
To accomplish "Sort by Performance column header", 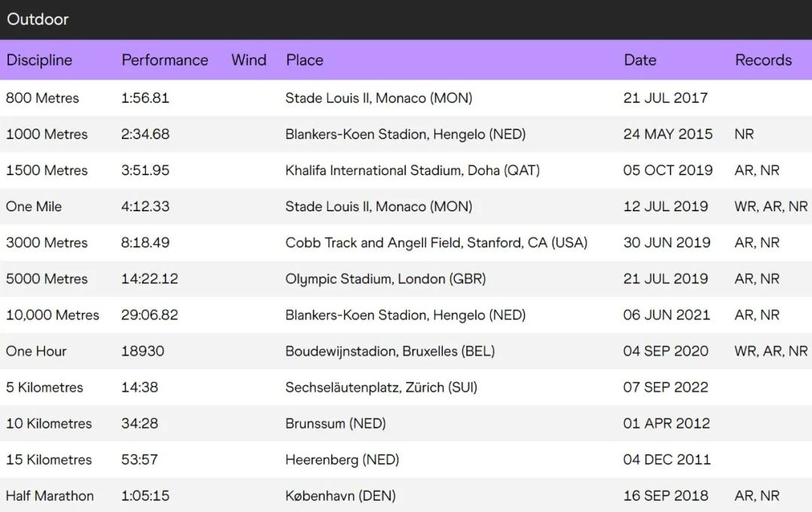I will pos(165,60).
